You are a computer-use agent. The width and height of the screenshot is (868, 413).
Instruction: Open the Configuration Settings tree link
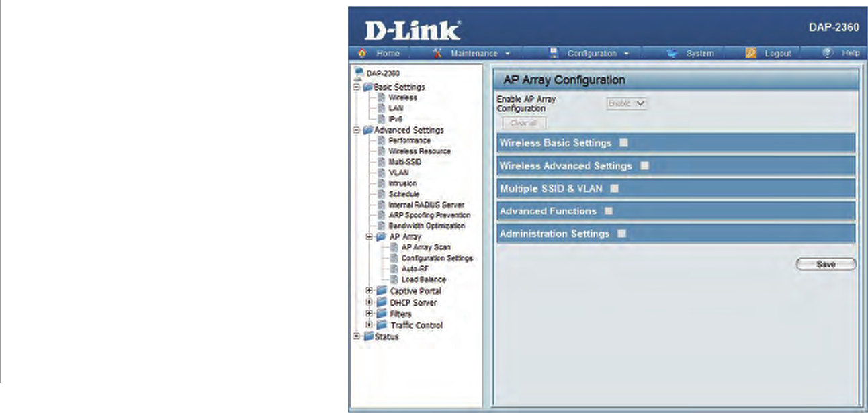click(437, 258)
